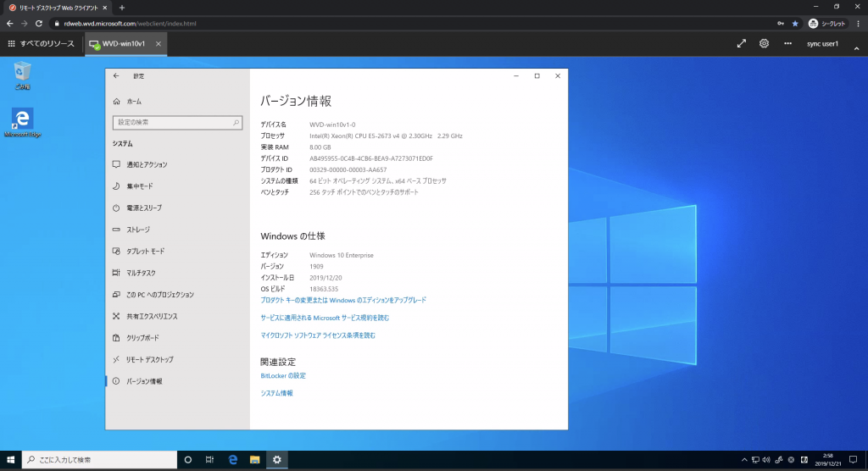Click the Windows Start button in remote taskbar
Image resolution: width=868 pixels, height=471 pixels.
pyautogui.click(x=11, y=459)
